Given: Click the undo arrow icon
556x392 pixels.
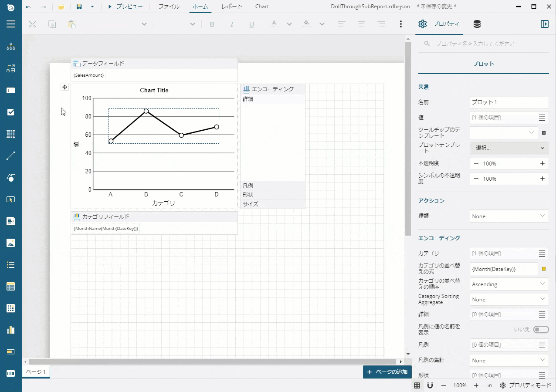Looking at the screenshot, I should [28, 7].
